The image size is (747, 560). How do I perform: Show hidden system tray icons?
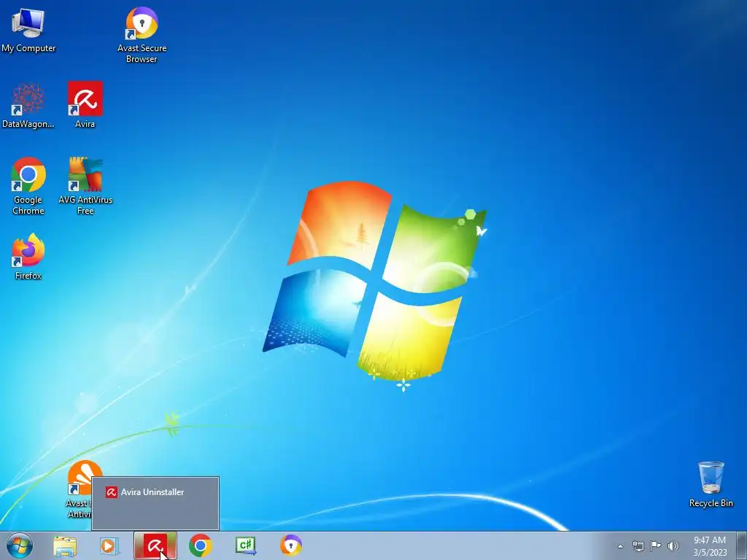coord(620,546)
